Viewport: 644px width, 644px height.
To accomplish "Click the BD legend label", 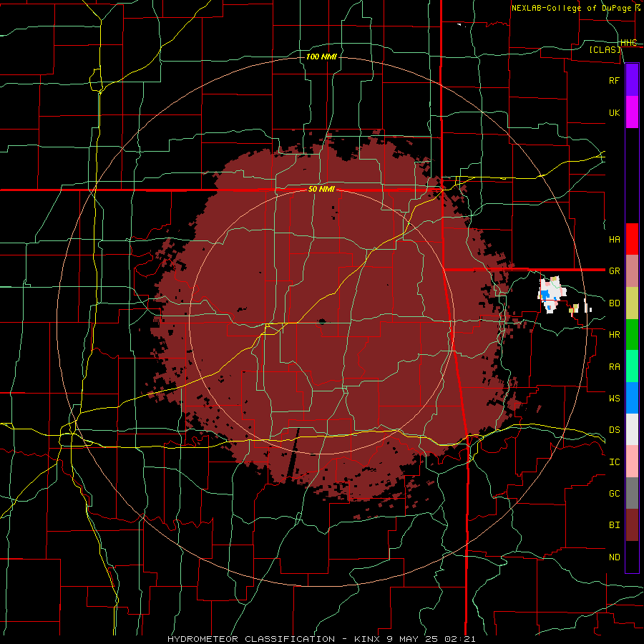I will coord(614,303).
